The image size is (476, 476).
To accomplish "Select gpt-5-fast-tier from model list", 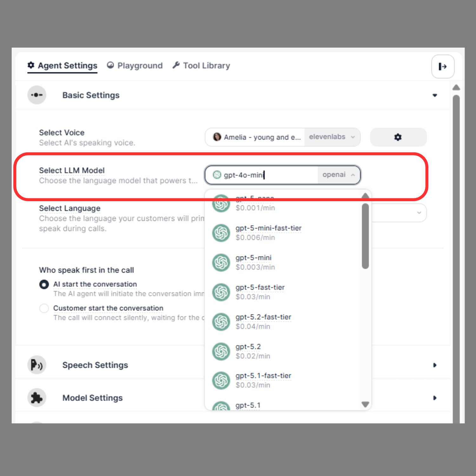I will 282,292.
